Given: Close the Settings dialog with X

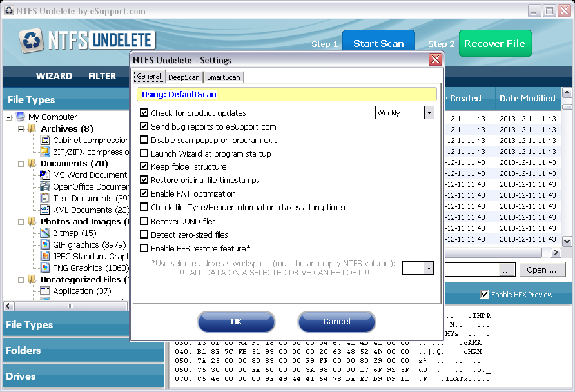Looking at the screenshot, I should (435, 59).
